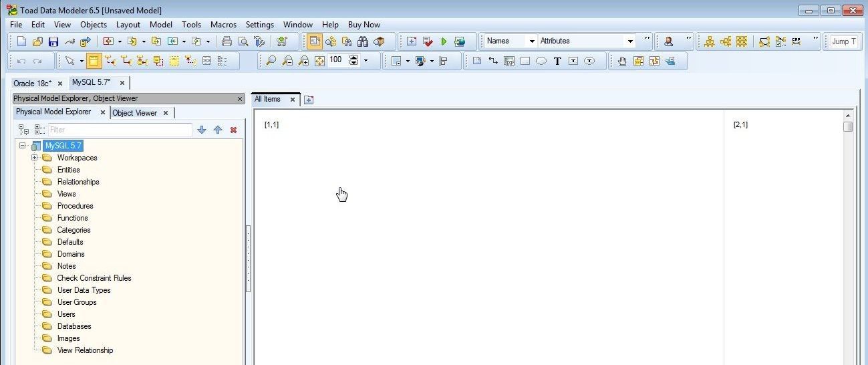The width and height of the screenshot is (868, 365).
Task: Click the Fit to Screen zoom icon
Action: pyautogui.click(x=319, y=61)
